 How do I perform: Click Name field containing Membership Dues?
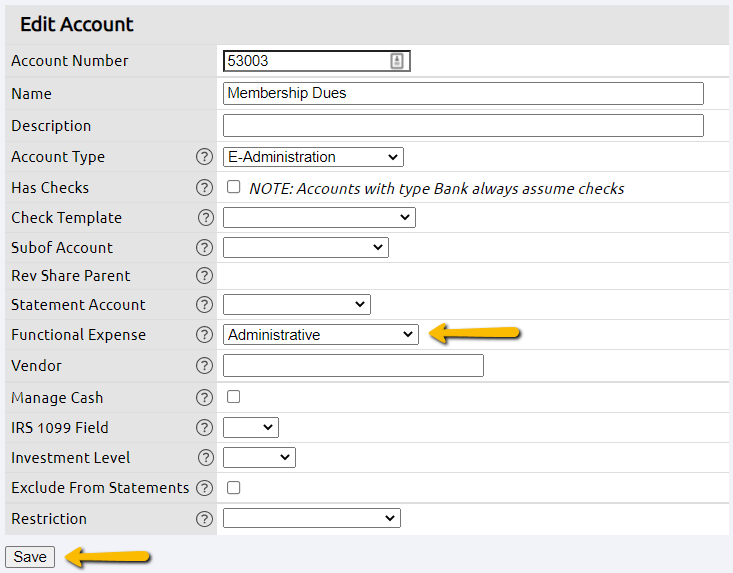point(463,93)
